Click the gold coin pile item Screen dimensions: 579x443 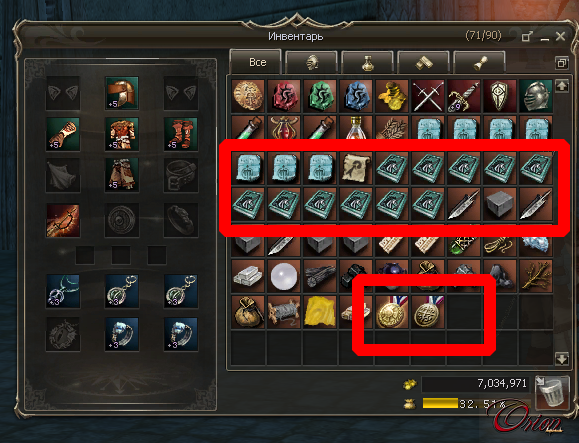coord(392,96)
